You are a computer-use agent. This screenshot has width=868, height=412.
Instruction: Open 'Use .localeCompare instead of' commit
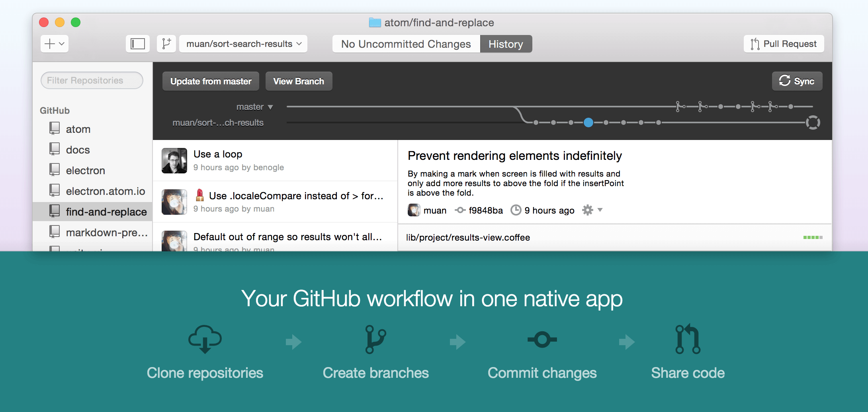(275, 202)
